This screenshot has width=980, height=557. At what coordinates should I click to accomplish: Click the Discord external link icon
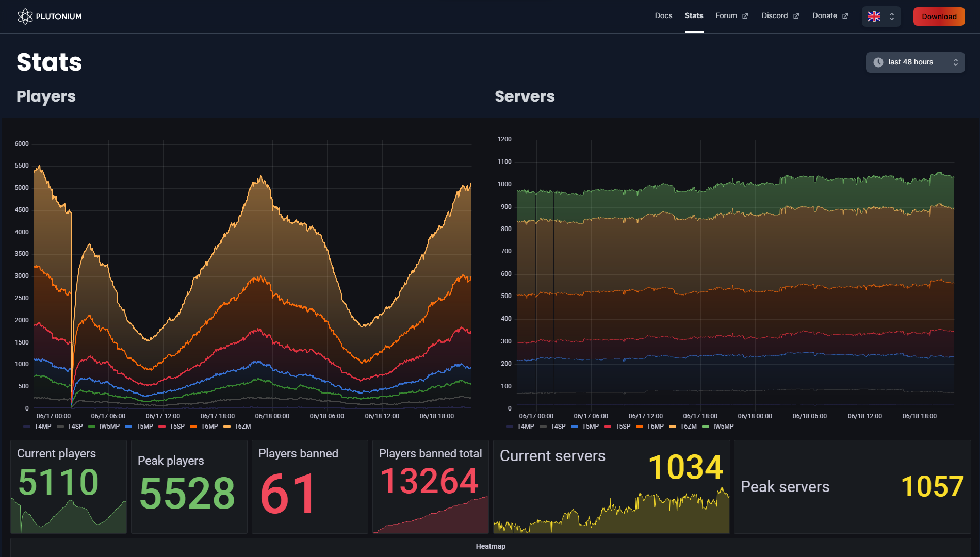796,16
